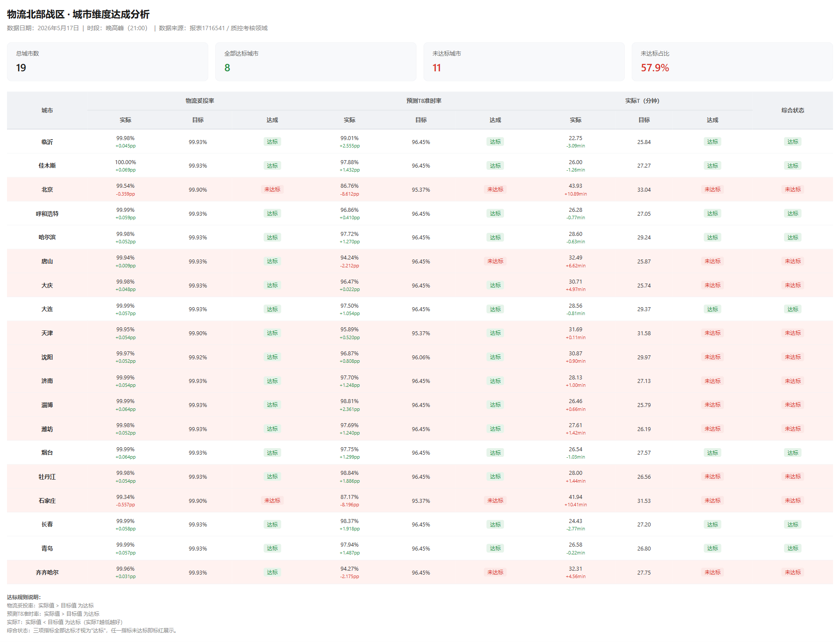The image size is (840, 642).
Task: Select the 淄博 city row name
Action: (47, 405)
